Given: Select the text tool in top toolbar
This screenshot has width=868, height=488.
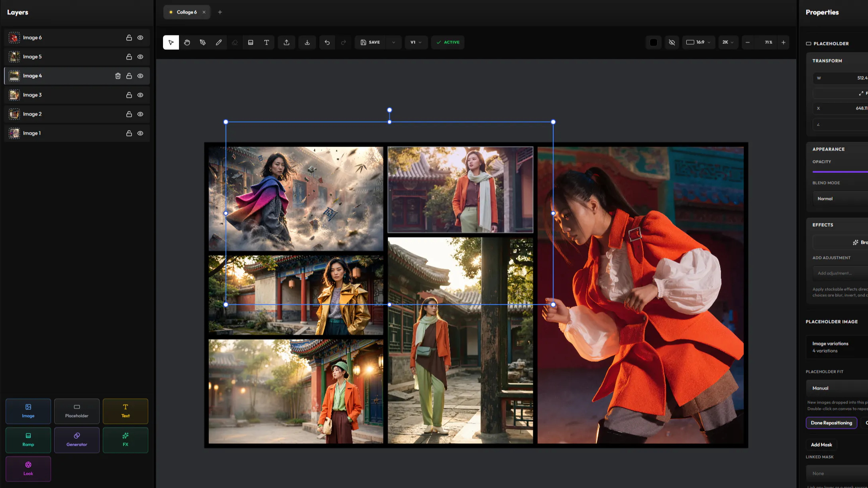Looking at the screenshot, I should pos(267,42).
